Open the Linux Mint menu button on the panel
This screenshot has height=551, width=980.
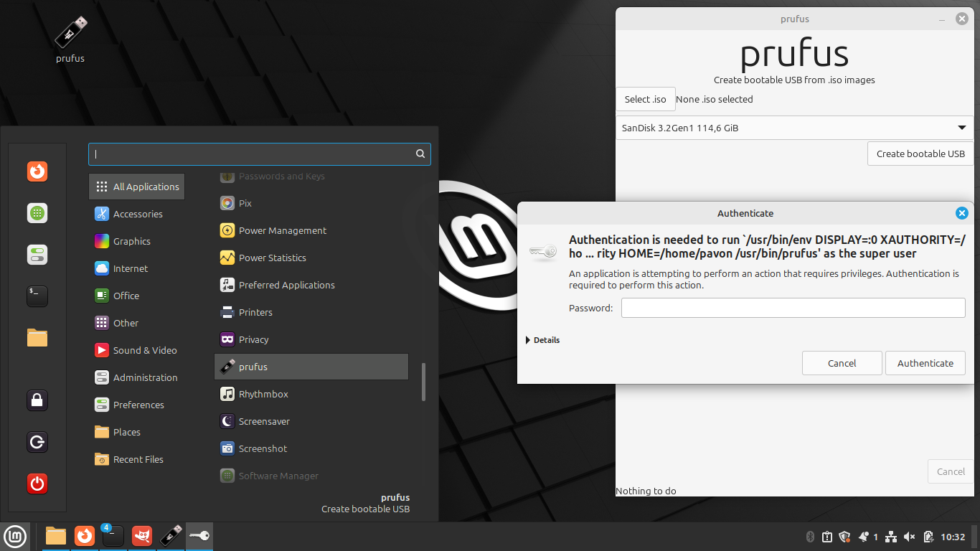click(16, 536)
